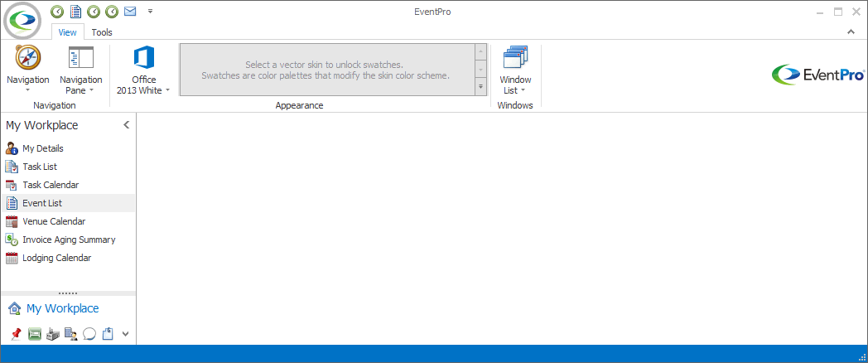Open Invoice Aging Summary in the navigation pane
This screenshot has width=868, height=363.
pos(68,240)
